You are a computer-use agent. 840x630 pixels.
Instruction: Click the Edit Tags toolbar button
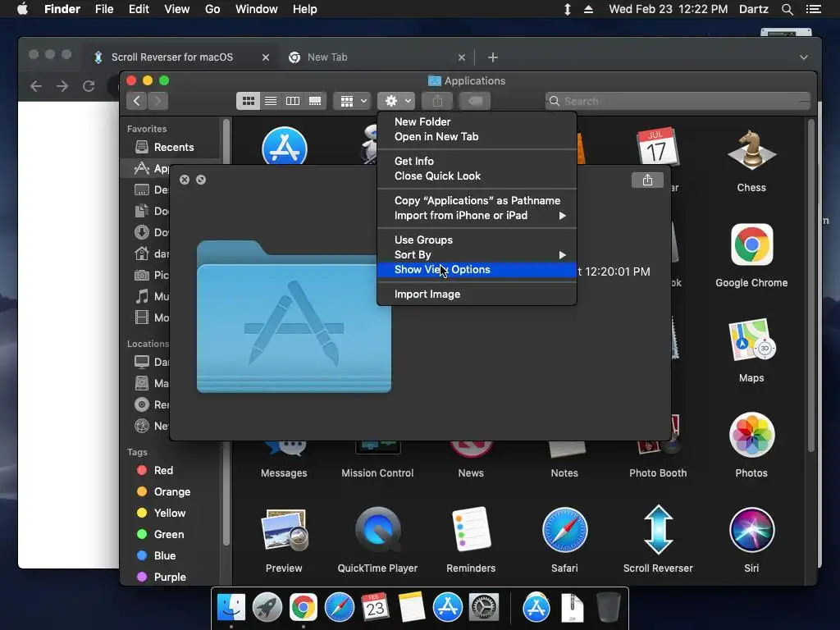click(x=475, y=101)
